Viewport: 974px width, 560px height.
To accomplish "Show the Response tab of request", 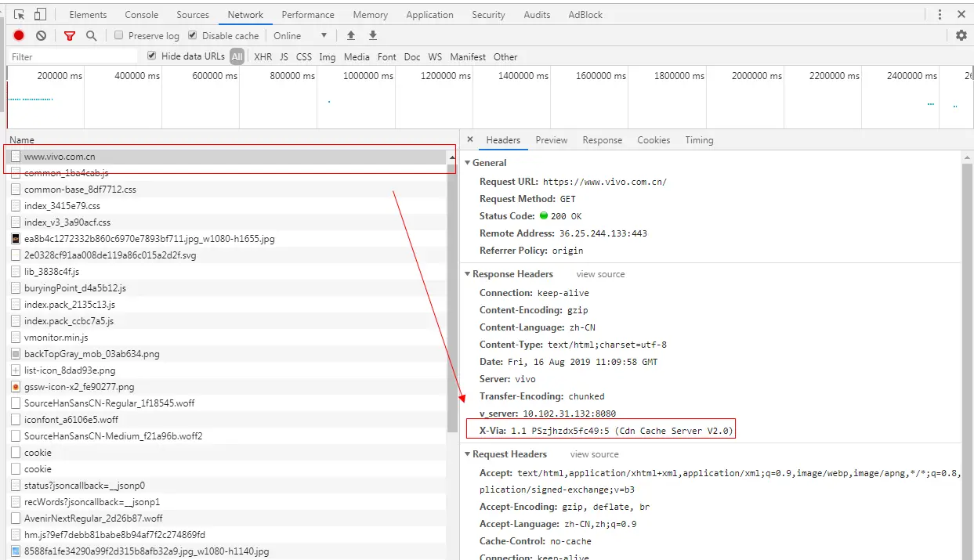I will pyautogui.click(x=603, y=140).
